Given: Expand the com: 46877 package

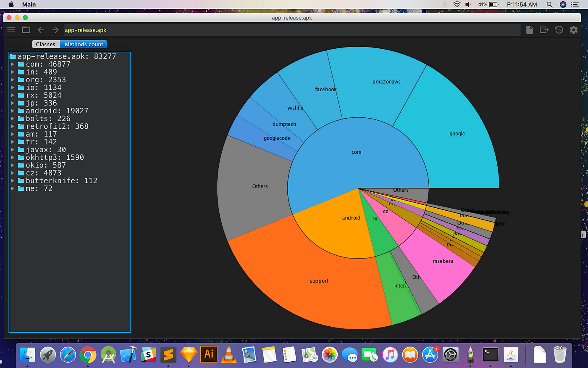Looking at the screenshot, I should pos(13,64).
